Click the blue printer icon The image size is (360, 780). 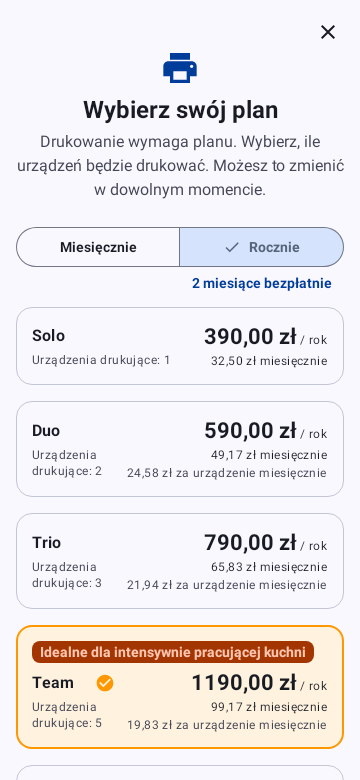(x=180, y=68)
